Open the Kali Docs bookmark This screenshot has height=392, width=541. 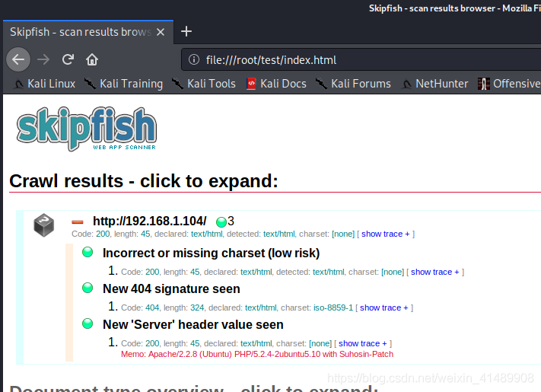[276, 84]
